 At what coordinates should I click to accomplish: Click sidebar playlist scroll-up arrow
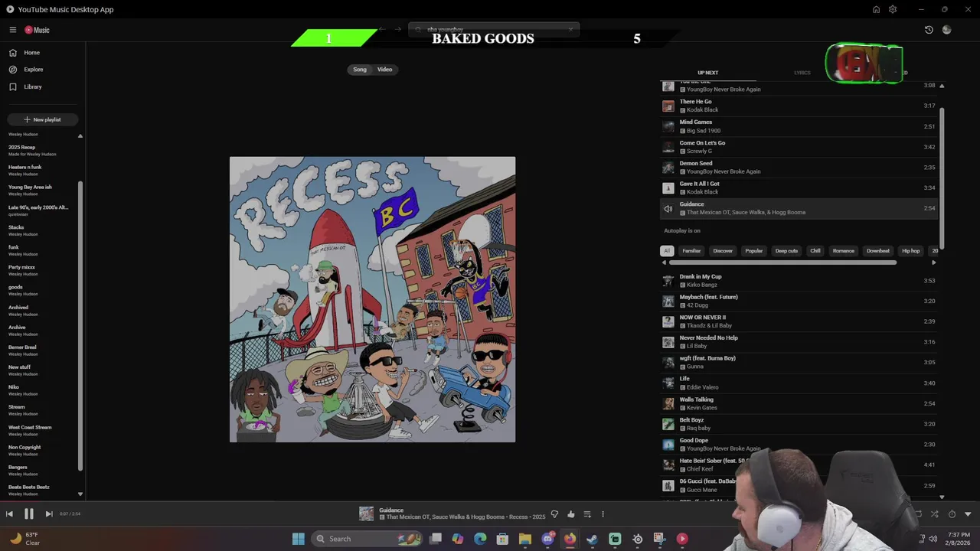(80, 136)
